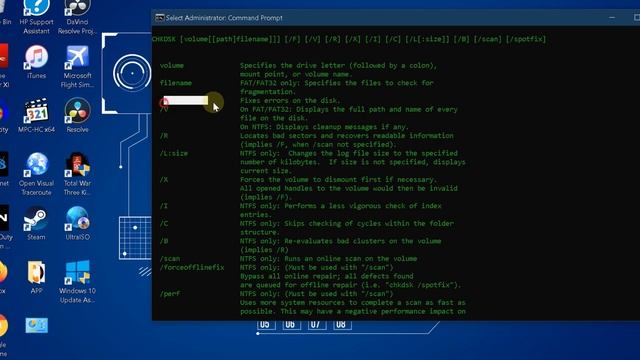This screenshot has width=640, height=360.
Task: Click the 'volume' parameter name
Action: tap(171, 65)
